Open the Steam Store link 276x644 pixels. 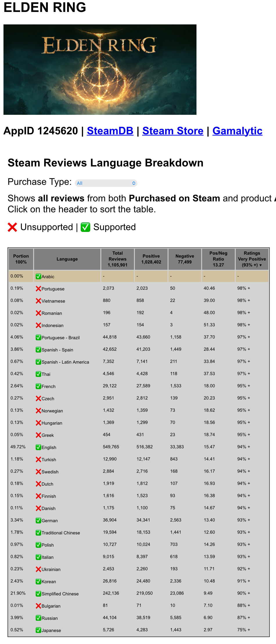click(173, 131)
